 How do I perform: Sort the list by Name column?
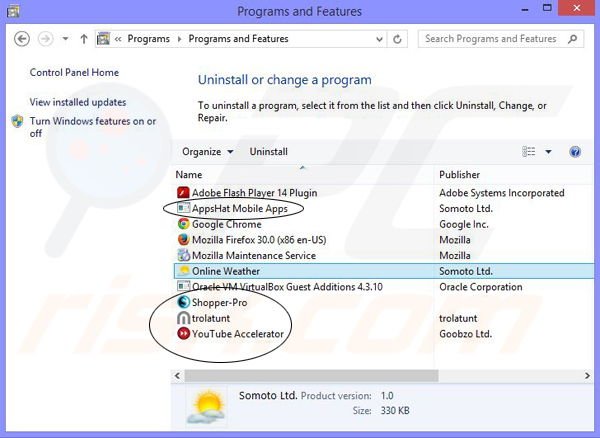pos(189,175)
